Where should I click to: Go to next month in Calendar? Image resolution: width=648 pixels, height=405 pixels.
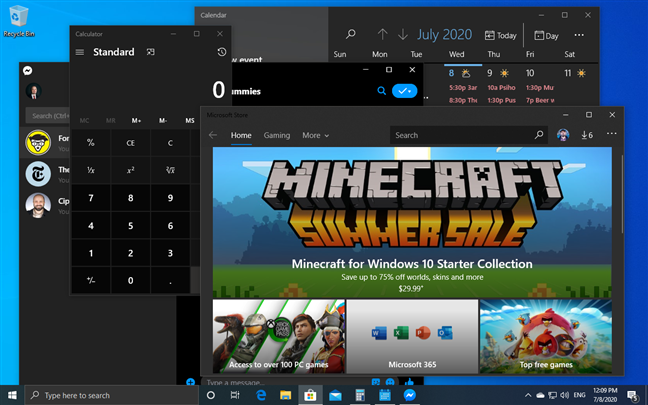403,34
